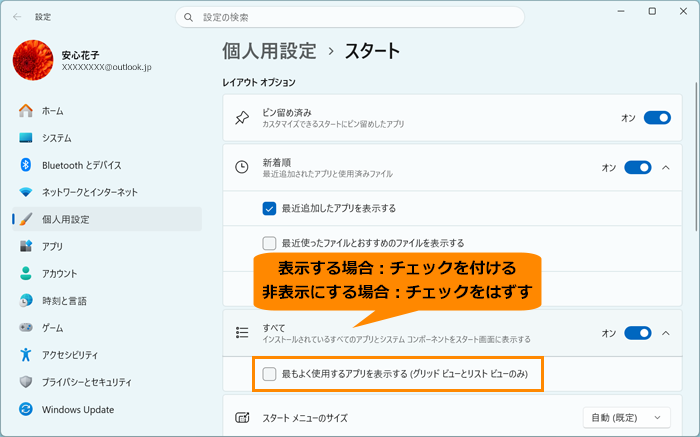Click the search magnifier icon
The width and height of the screenshot is (700, 437).
point(188,17)
